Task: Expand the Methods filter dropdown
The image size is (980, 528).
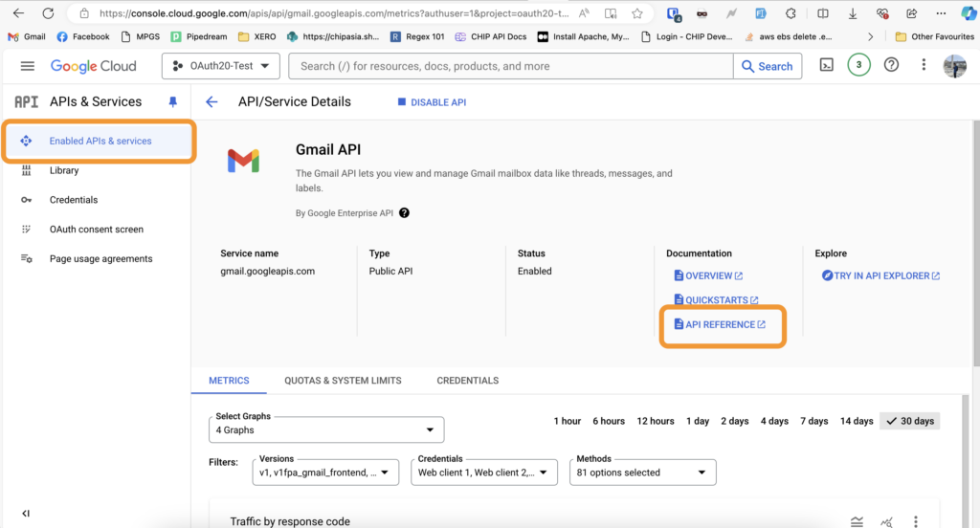Action: coord(642,473)
